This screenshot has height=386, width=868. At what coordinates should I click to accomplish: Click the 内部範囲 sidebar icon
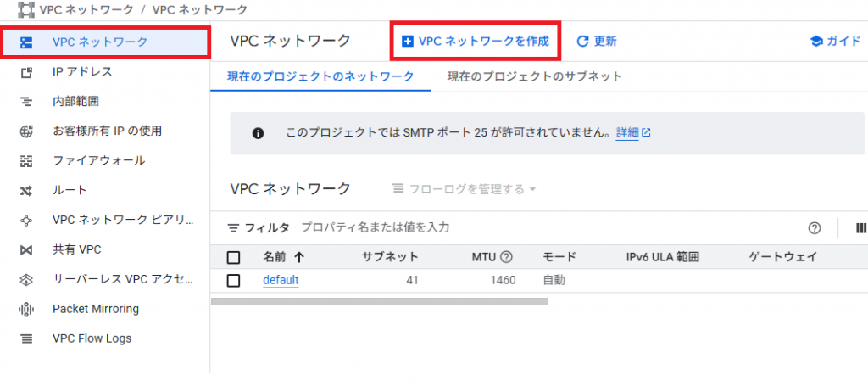coord(26,102)
